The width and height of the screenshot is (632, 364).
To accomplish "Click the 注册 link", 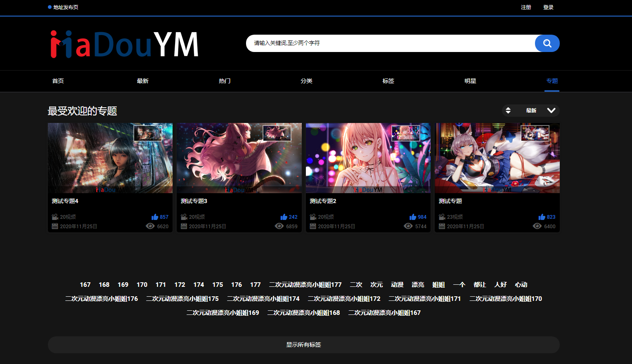I will pos(526,7).
